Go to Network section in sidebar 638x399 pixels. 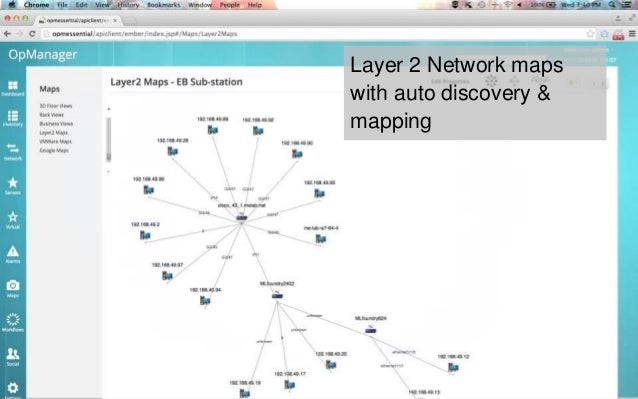[13, 151]
